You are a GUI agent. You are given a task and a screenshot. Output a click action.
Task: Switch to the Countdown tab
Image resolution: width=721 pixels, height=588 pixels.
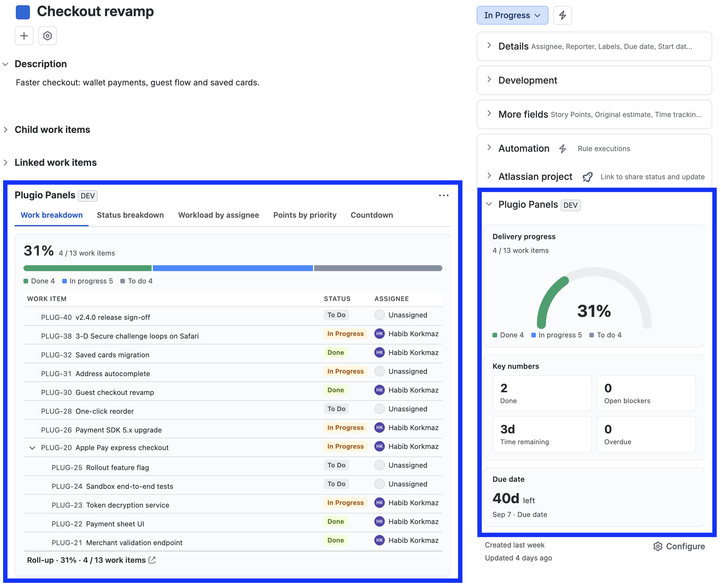coord(372,215)
